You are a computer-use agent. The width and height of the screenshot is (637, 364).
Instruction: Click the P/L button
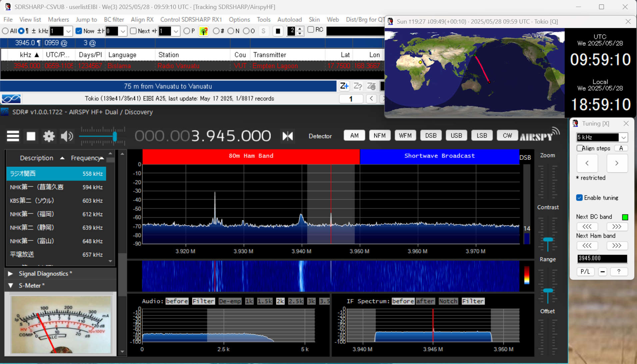[585, 271]
